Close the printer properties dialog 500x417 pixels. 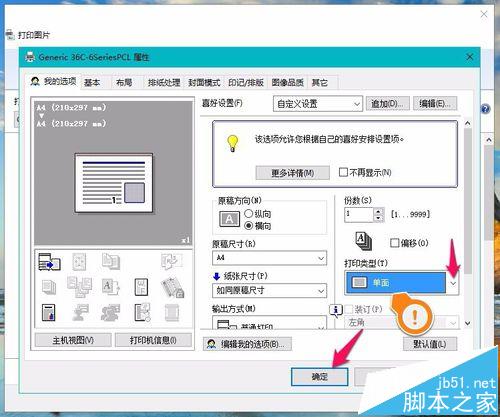coord(470,57)
